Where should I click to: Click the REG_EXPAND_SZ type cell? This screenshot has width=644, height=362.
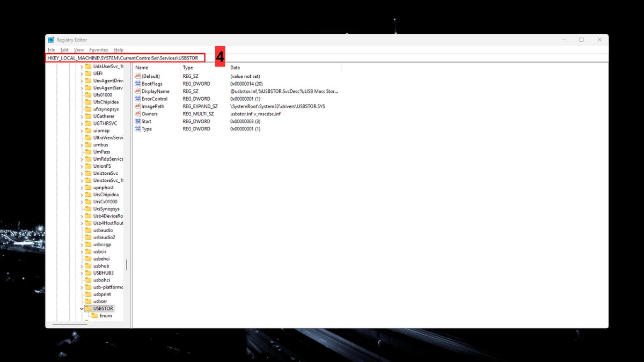[200, 106]
